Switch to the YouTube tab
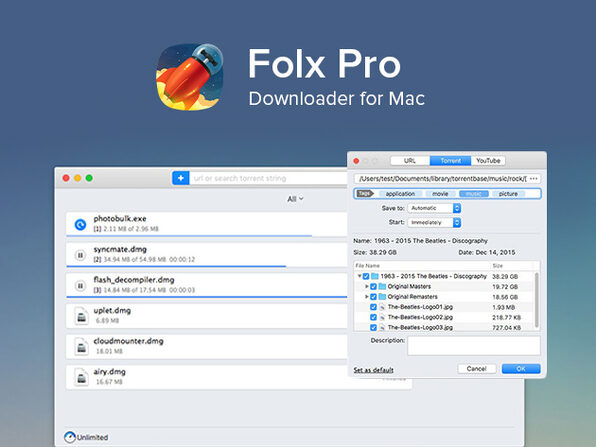The image size is (596, 447). pos(488,161)
